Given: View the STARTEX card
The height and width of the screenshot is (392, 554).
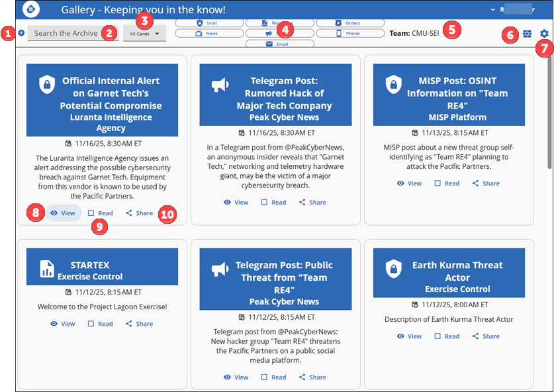Looking at the screenshot, I should coord(63,324).
